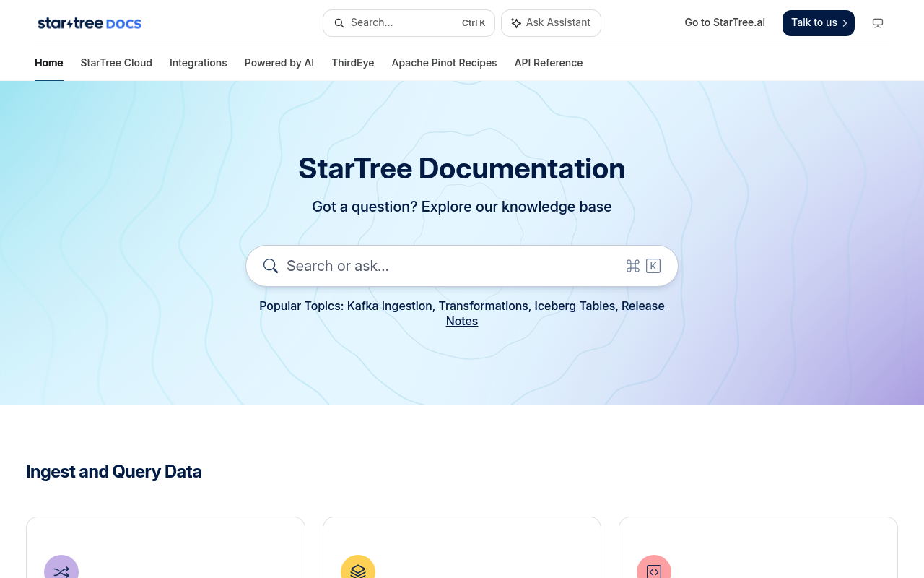Open the Transformations popular topic link

coord(484,306)
